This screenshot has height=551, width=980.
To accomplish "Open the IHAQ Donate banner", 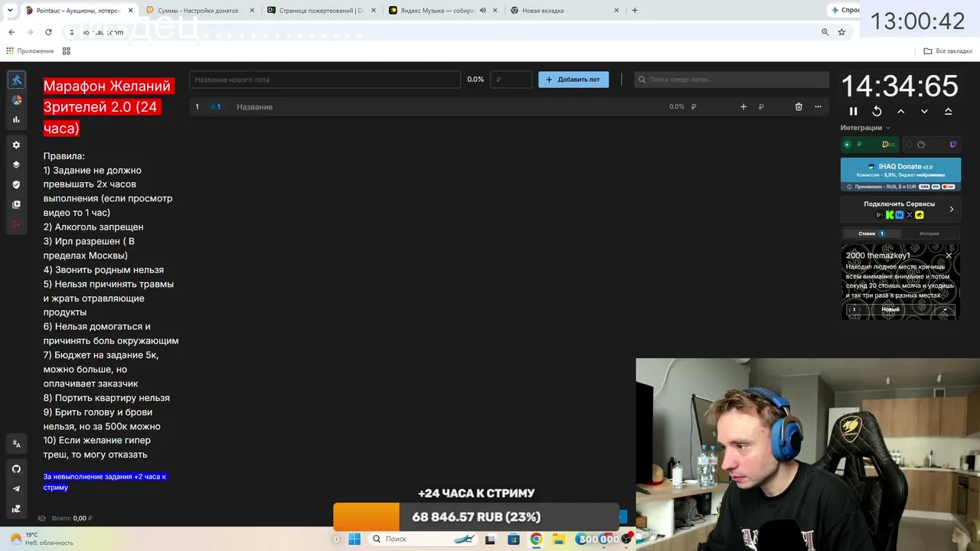I will pos(900,174).
